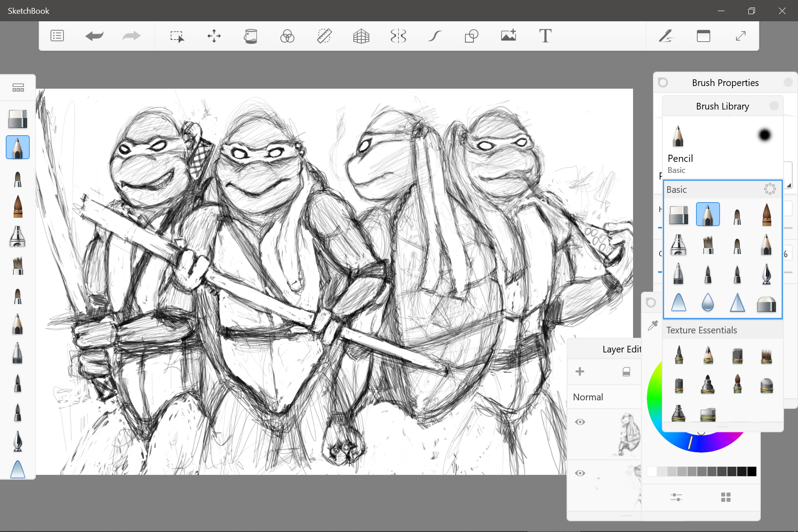Toggle visibility of the lower layer

(580, 473)
